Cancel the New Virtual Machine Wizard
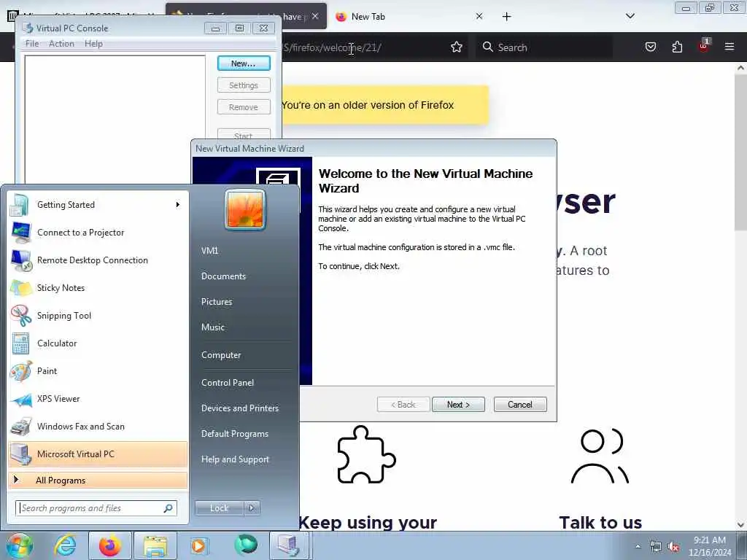747x560 pixels. 520,404
